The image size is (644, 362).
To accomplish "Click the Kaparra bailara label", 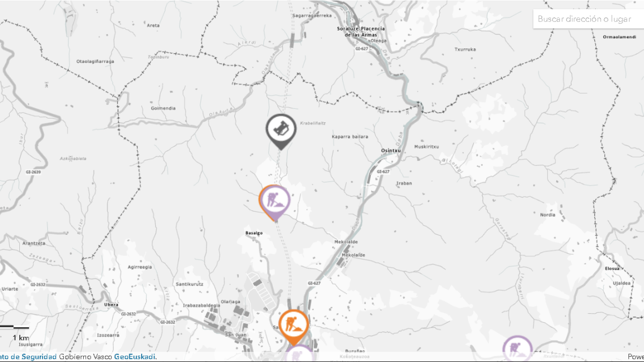I will coord(350,137).
